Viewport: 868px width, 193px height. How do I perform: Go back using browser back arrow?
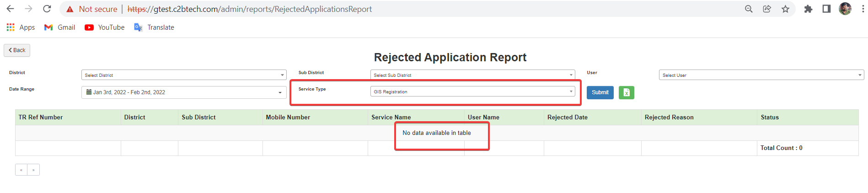(10, 9)
